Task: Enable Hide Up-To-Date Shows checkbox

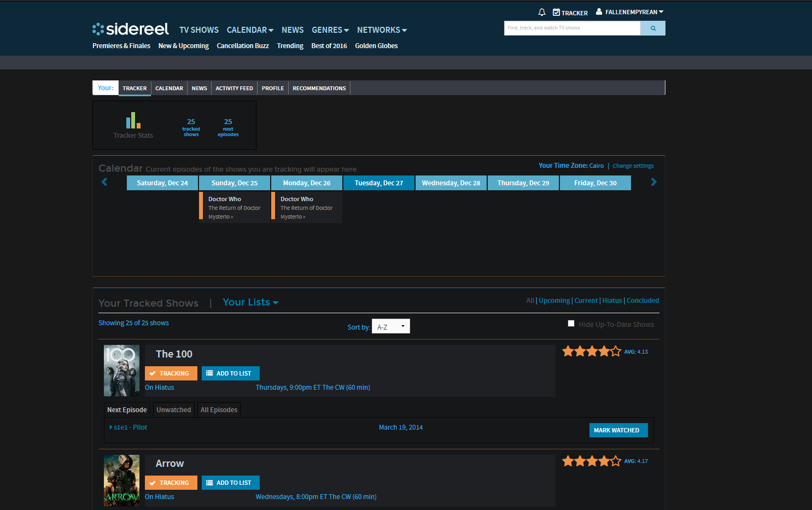Action: [571, 324]
